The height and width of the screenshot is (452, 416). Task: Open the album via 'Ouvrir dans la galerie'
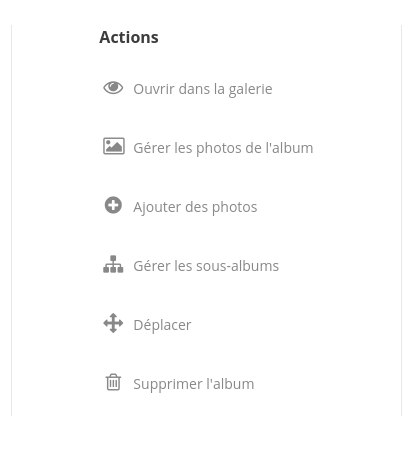pos(203,89)
